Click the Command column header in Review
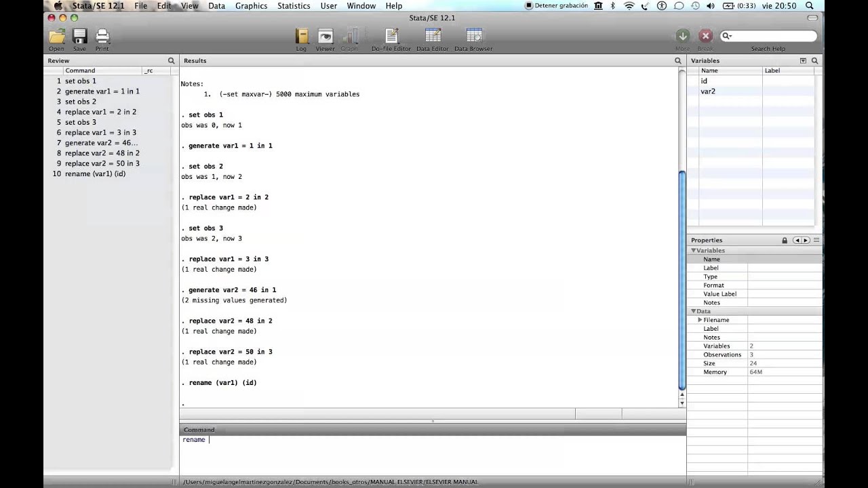The height and width of the screenshot is (488, 868). pyautogui.click(x=102, y=70)
